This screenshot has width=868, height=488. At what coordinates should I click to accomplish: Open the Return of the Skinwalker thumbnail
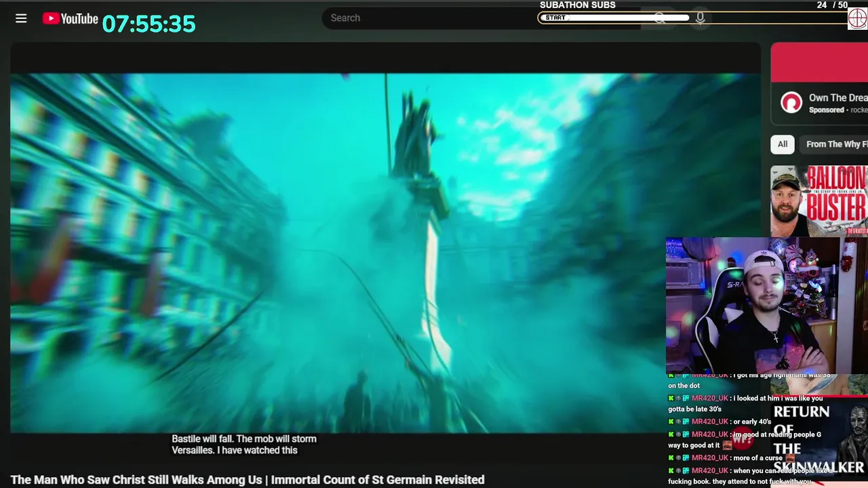pyautogui.click(x=820, y=441)
